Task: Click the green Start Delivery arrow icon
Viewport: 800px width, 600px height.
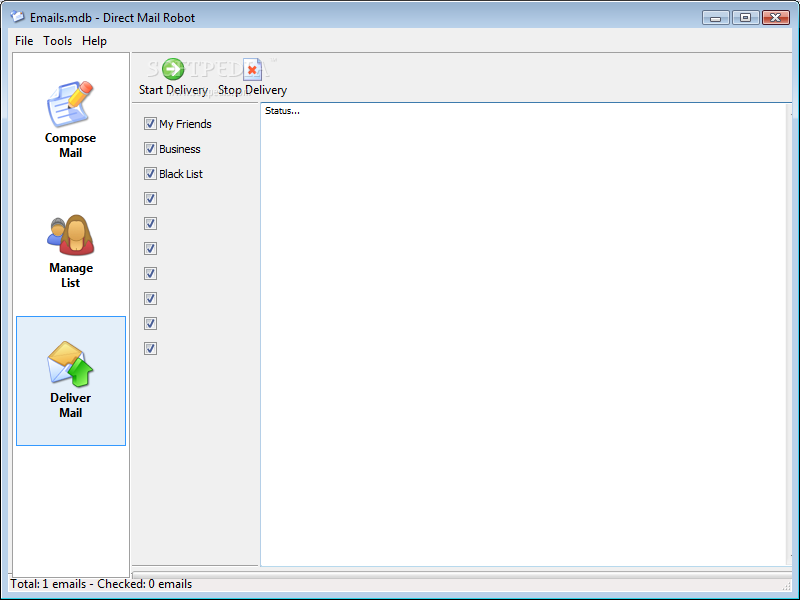Action: point(173,69)
